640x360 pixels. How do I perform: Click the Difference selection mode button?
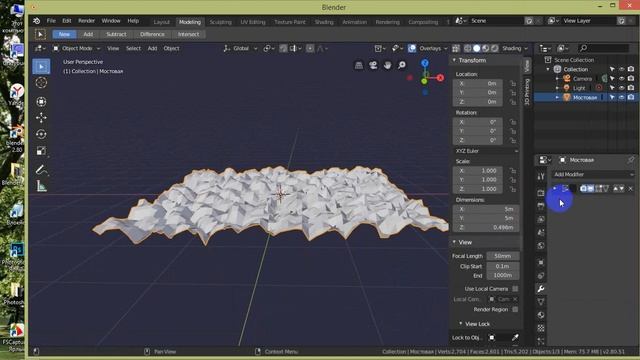click(152, 34)
